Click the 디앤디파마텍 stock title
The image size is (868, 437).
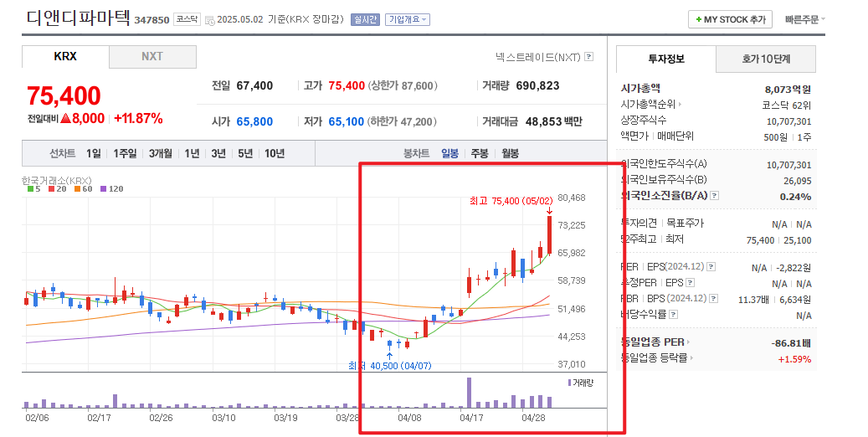click(x=79, y=18)
